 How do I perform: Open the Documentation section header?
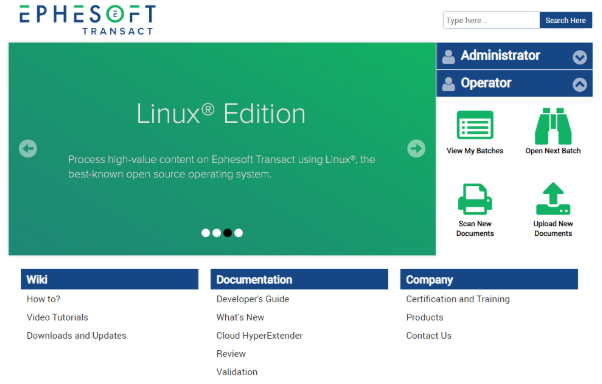tap(299, 279)
